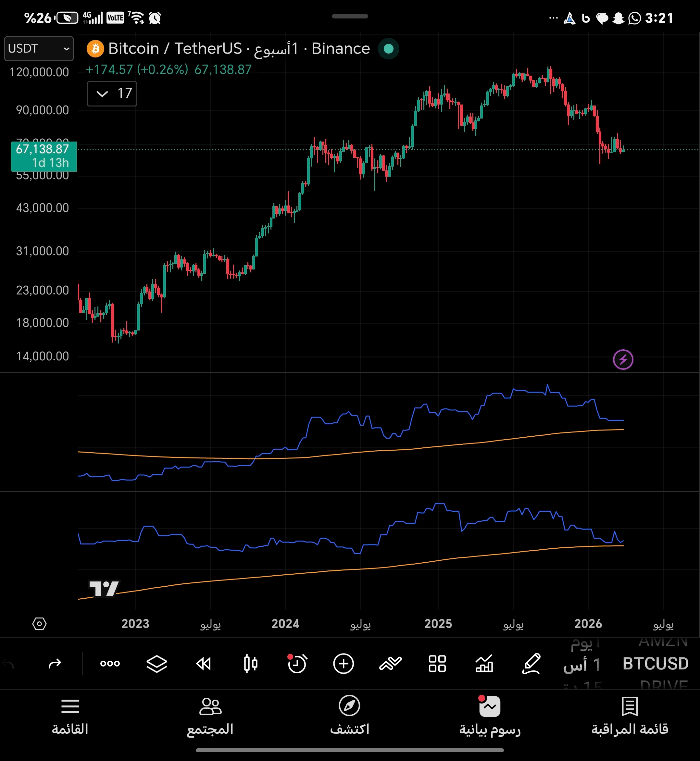
Task: Collapse the 17 indicators legend chevron
Action: click(102, 94)
